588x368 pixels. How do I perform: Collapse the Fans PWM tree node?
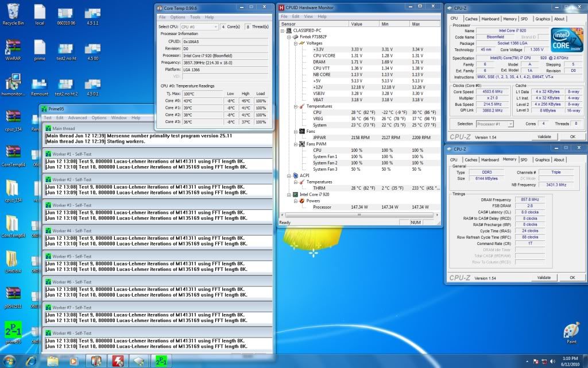pyautogui.click(x=295, y=144)
